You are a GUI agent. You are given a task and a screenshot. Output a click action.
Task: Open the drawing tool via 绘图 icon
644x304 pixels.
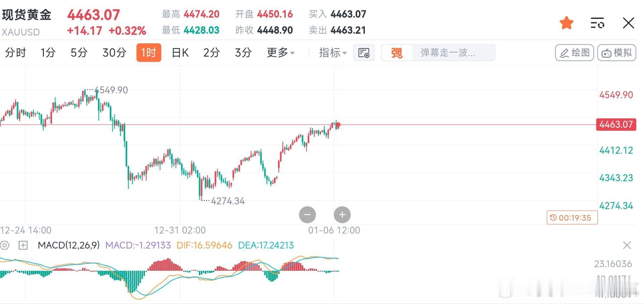[574, 53]
